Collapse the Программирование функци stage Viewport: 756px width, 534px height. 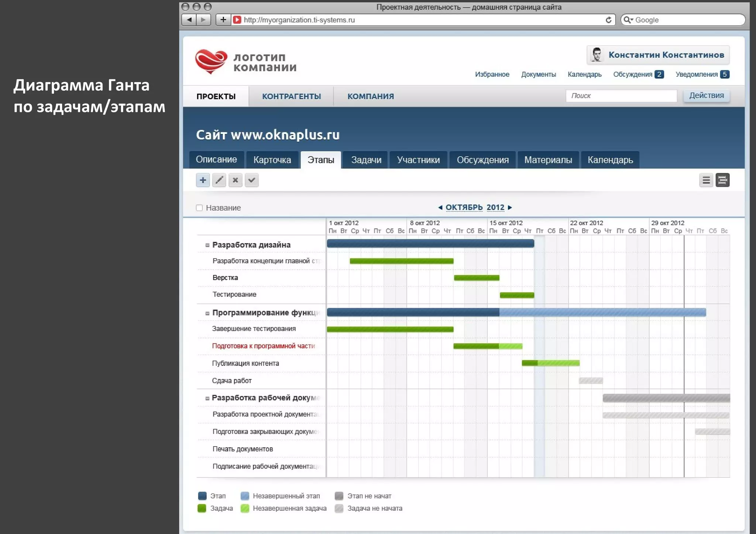[207, 313]
